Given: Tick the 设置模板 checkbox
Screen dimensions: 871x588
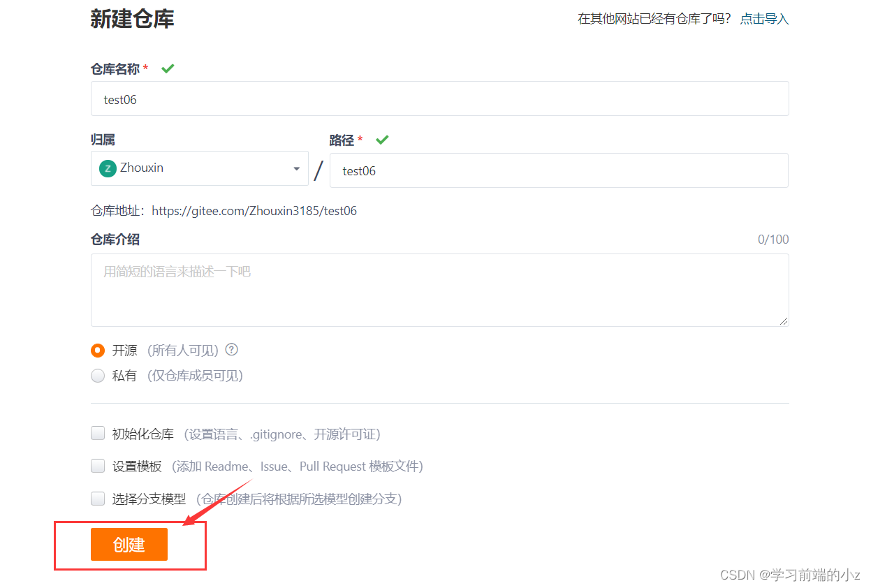Looking at the screenshot, I should (x=98, y=466).
